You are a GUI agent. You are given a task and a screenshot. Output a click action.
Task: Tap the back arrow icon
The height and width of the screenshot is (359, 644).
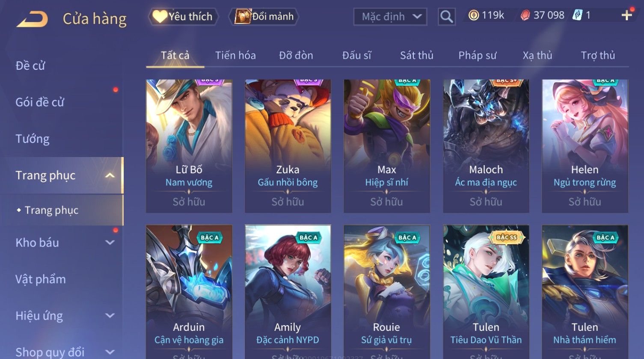pos(32,19)
